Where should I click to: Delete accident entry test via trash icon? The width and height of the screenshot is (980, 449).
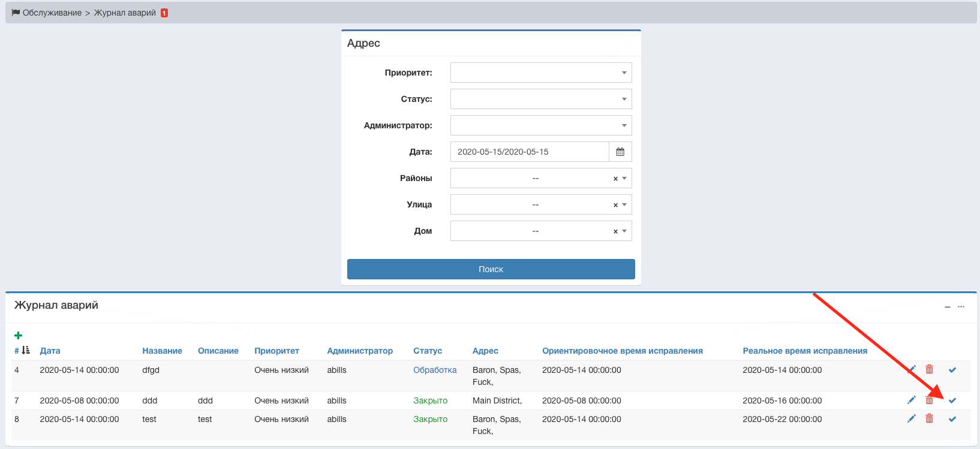pos(929,419)
